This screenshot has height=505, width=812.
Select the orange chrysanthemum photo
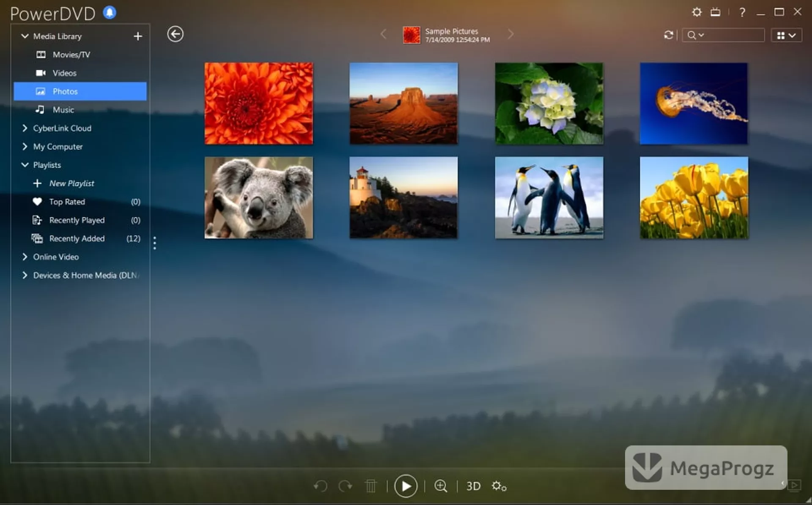[x=259, y=104]
